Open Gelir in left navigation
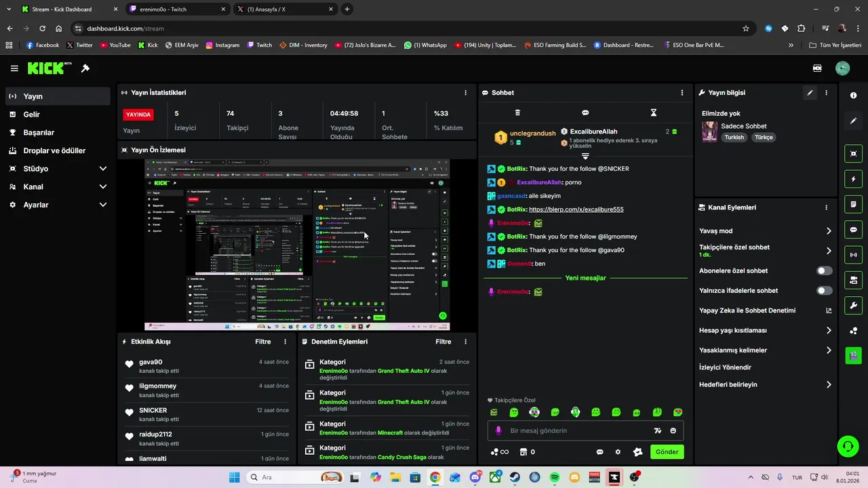868x488 pixels. tap(57, 115)
